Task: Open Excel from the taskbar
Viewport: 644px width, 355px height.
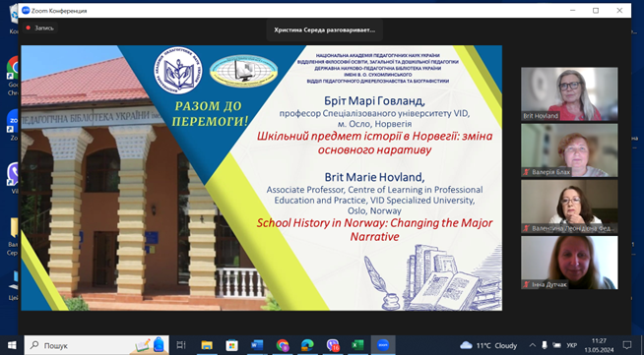Action: click(x=357, y=345)
